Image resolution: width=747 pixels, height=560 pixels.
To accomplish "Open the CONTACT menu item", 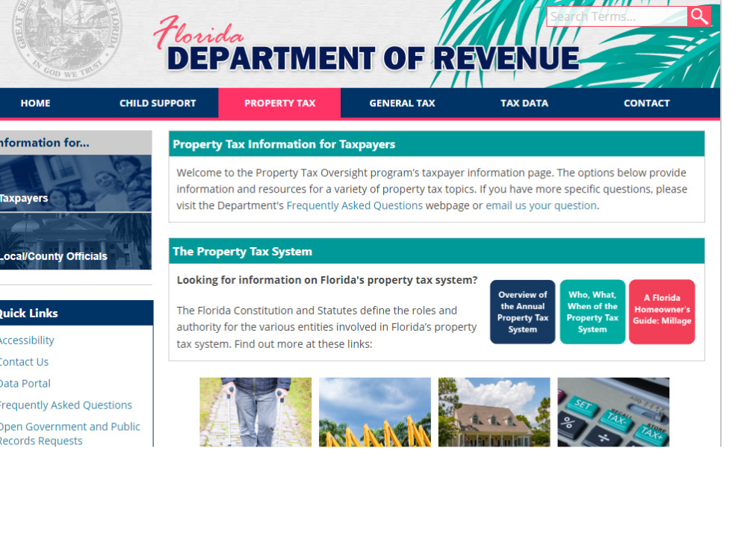I will (646, 103).
